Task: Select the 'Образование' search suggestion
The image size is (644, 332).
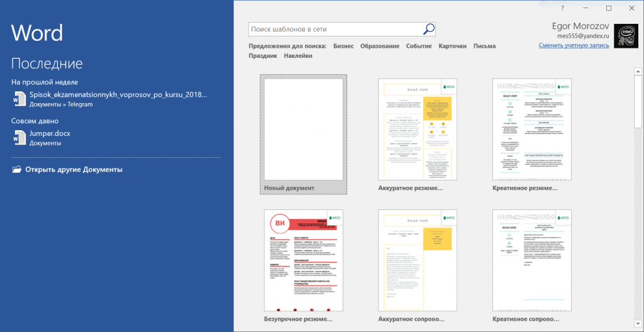Action: (380, 46)
